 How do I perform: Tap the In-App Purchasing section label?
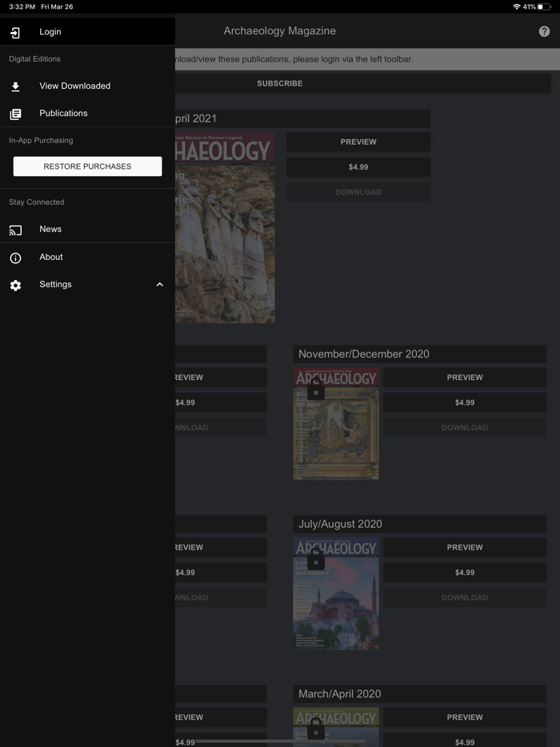pos(41,141)
